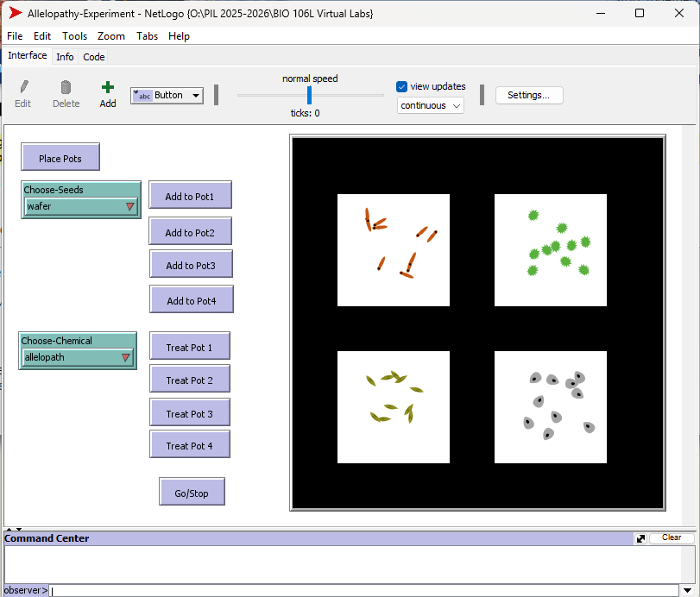Click the Place Pots button
The image size is (700, 597).
click(x=60, y=157)
